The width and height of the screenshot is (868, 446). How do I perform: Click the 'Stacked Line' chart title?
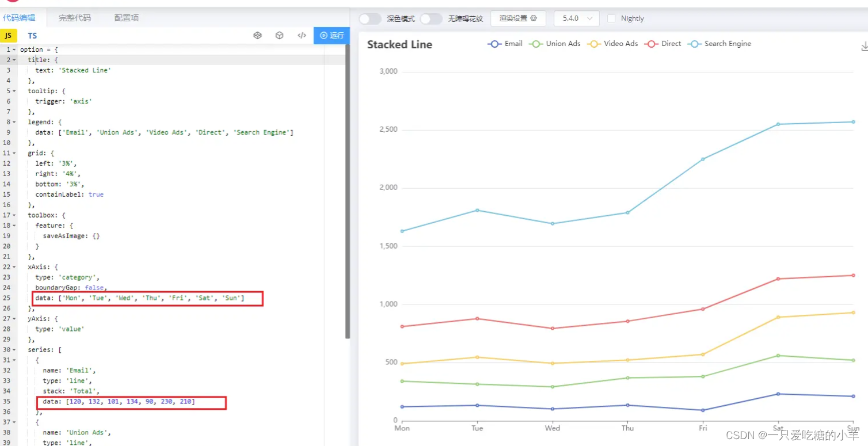click(399, 44)
